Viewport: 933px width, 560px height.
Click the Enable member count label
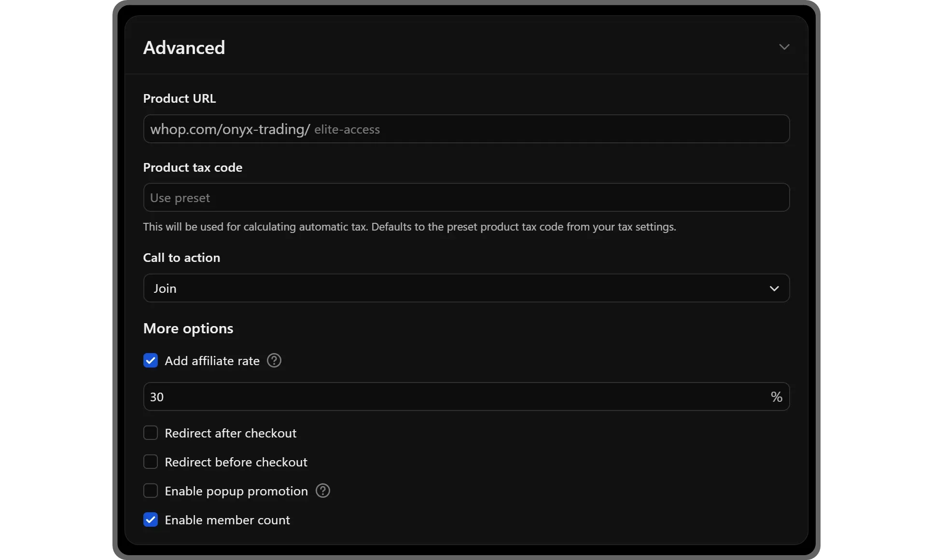point(227,520)
